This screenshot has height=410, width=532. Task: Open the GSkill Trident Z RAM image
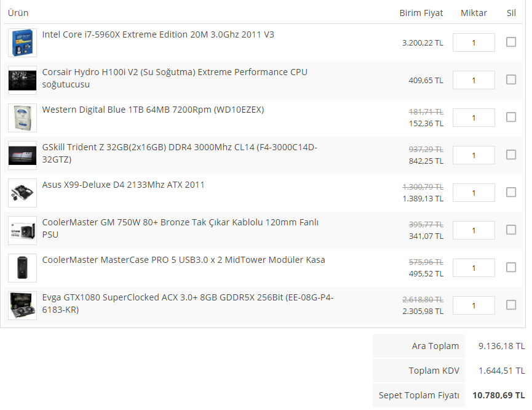click(x=23, y=155)
